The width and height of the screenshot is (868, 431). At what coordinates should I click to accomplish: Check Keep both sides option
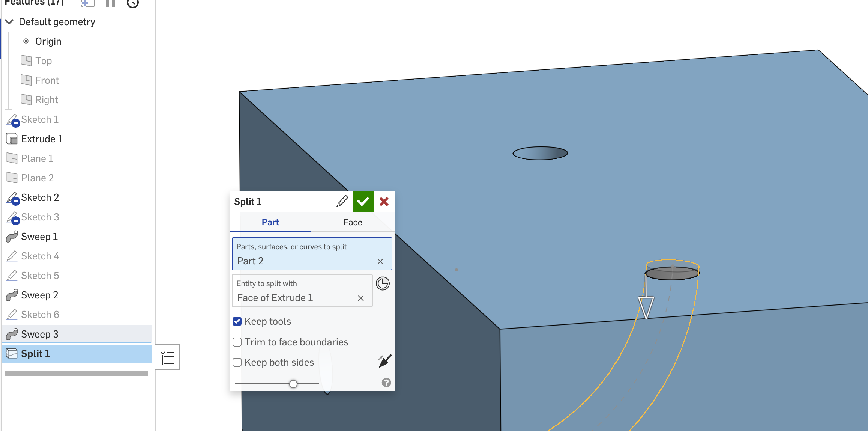tap(237, 362)
